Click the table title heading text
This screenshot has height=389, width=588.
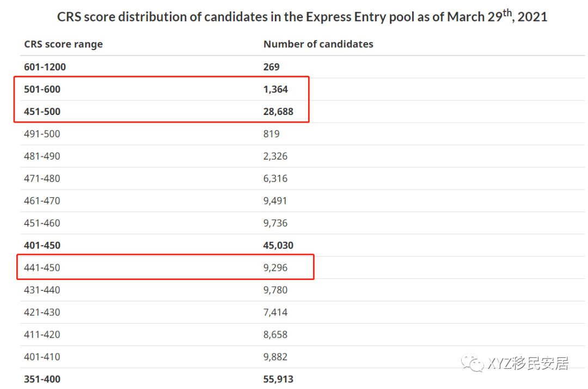pyautogui.click(x=302, y=17)
